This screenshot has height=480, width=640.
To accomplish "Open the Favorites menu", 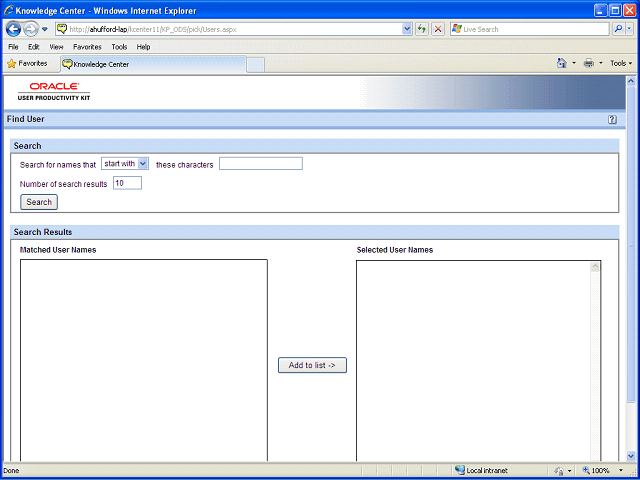I will pos(87,47).
